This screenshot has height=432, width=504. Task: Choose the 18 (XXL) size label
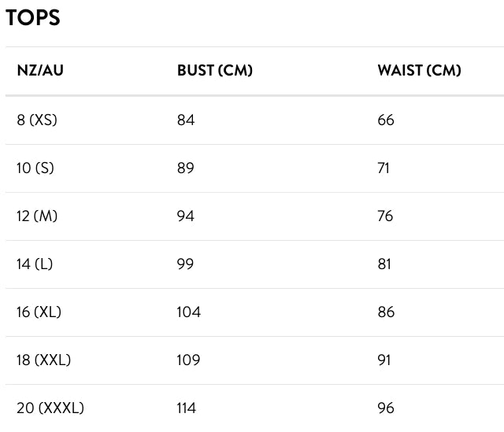[x=43, y=360]
